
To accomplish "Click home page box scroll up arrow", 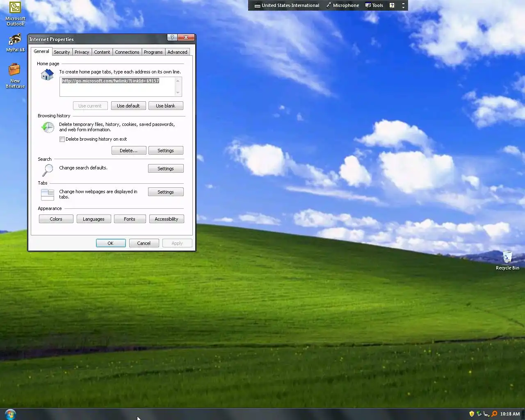I will point(178,81).
